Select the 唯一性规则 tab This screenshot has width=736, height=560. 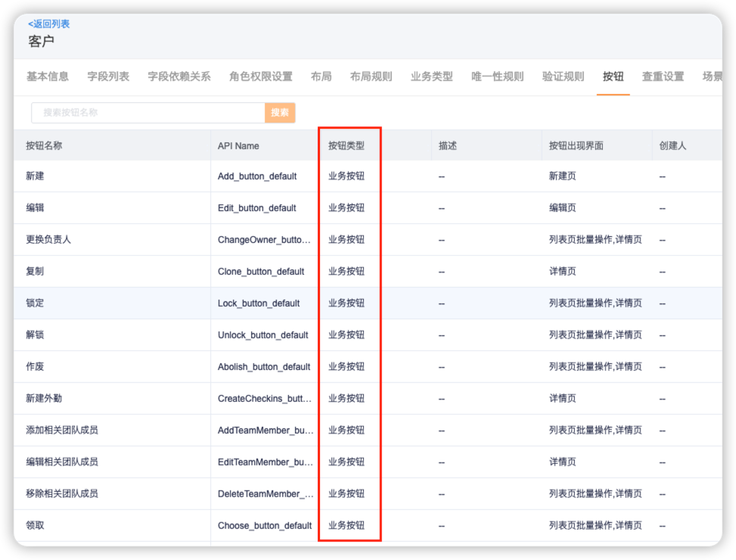[497, 76]
